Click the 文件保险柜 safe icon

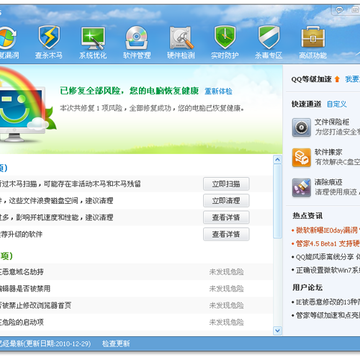[x=301, y=127]
